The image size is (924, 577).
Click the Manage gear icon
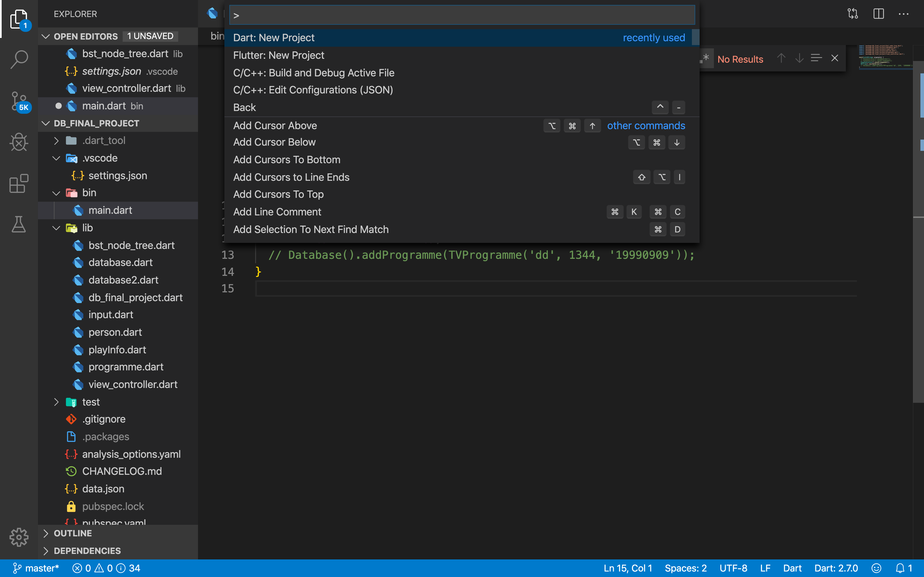[19, 537]
